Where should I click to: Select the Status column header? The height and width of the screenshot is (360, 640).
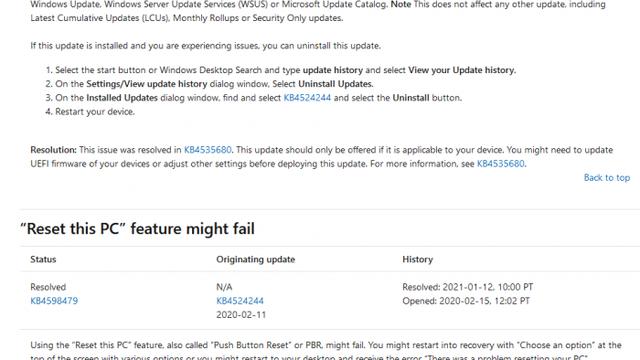point(43,259)
